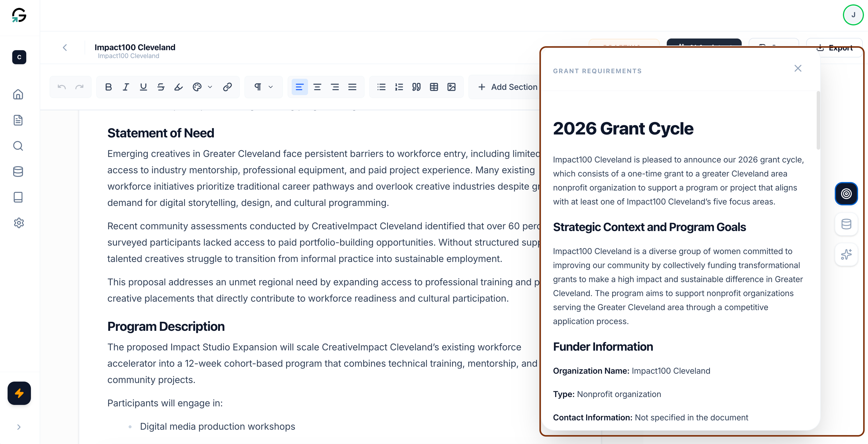Toggle grant requirements target panel
868x444 pixels.
click(846, 194)
